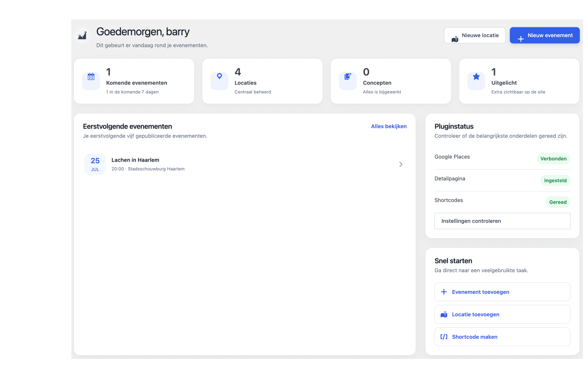Open the Uitgelicht stat card label

(504, 83)
